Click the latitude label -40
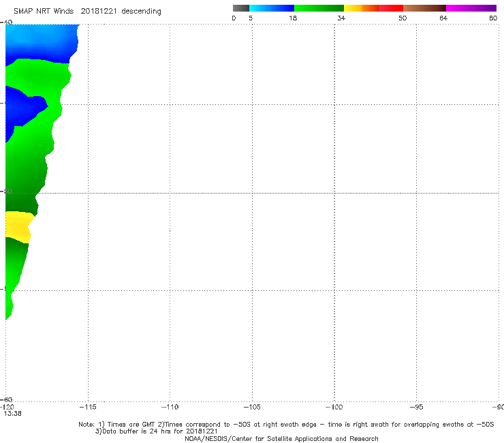 click(6, 22)
